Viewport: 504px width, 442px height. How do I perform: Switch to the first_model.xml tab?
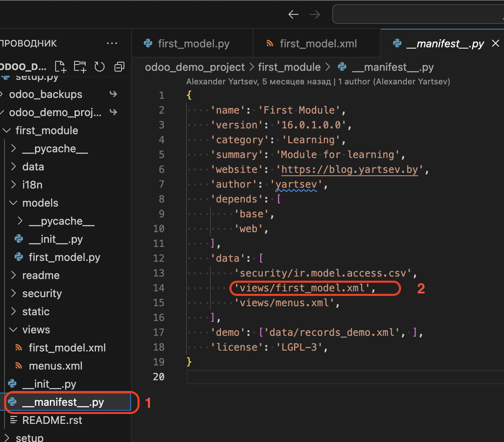coord(317,43)
